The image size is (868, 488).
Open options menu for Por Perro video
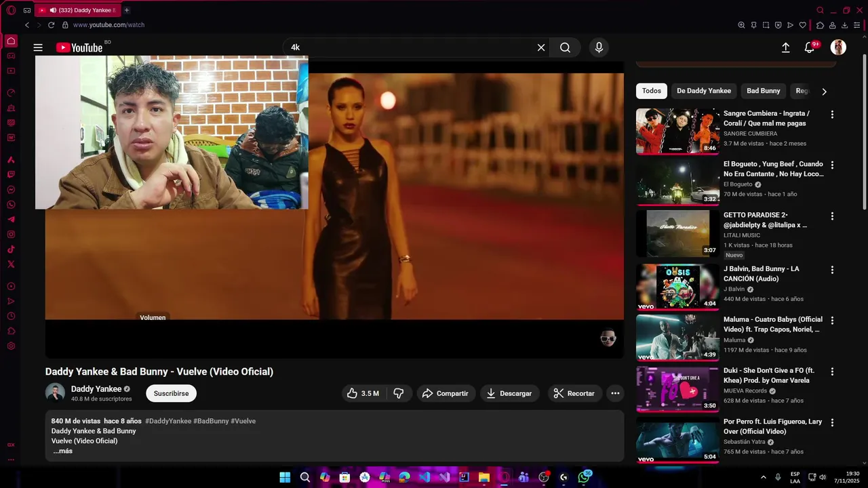click(x=832, y=422)
